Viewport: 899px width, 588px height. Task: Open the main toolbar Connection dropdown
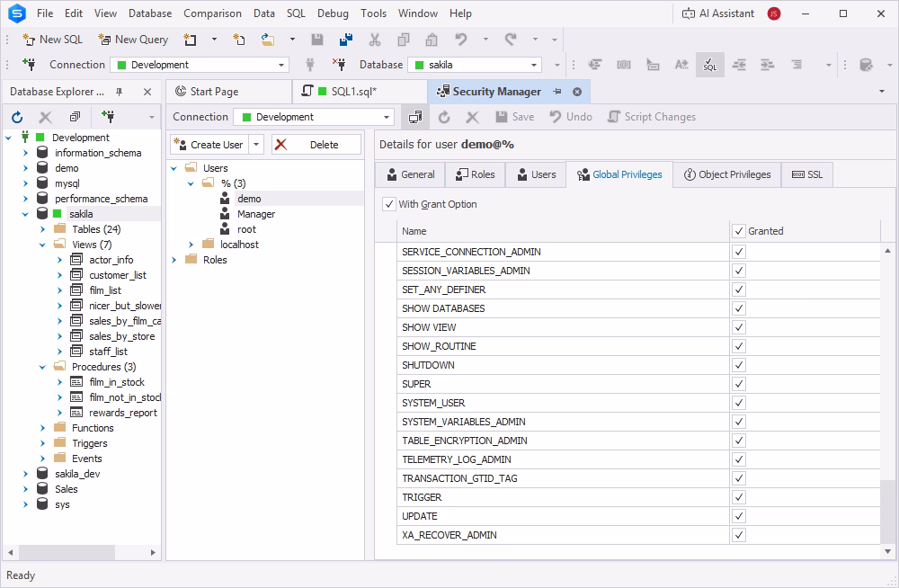280,65
